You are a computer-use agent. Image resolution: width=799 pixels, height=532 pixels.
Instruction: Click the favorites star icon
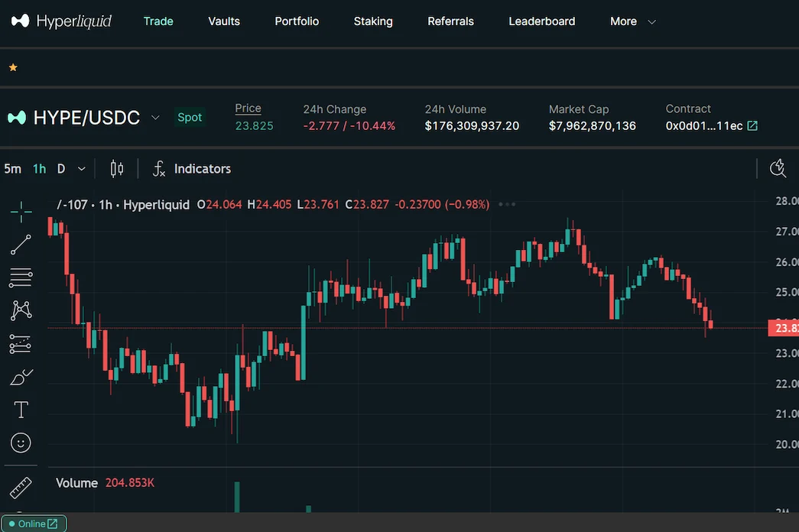click(13, 67)
